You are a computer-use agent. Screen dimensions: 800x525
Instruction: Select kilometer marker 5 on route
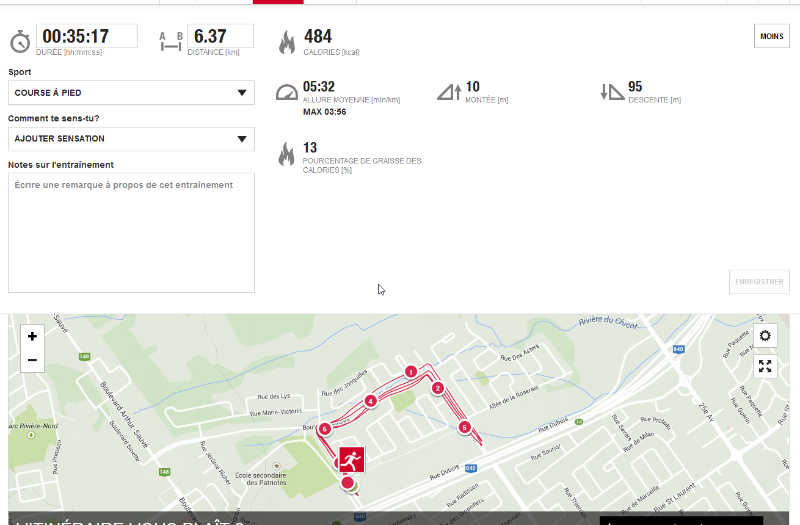pos(464,427)
